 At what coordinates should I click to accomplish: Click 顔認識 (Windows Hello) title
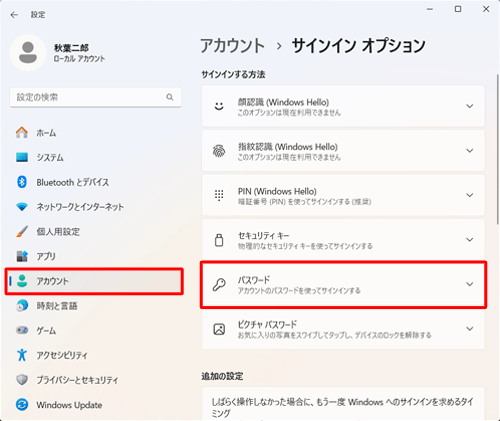tap(283, 102)
